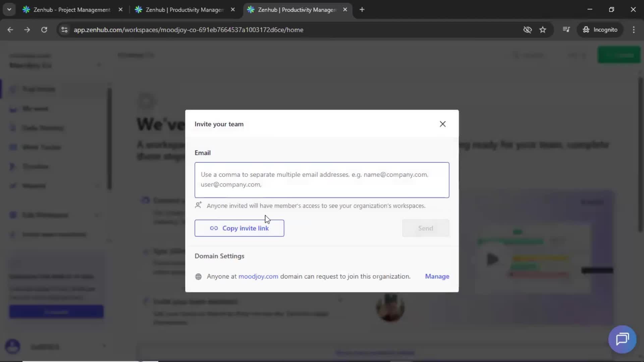Click the Incognito profile icon in toolbar
This screenshot has width=644, height=362.
point(586,29)
